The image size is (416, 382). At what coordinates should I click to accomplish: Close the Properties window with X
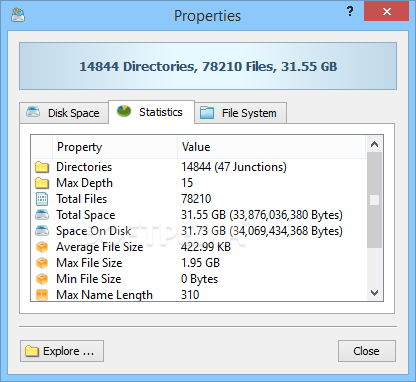[x=387, y=12]
